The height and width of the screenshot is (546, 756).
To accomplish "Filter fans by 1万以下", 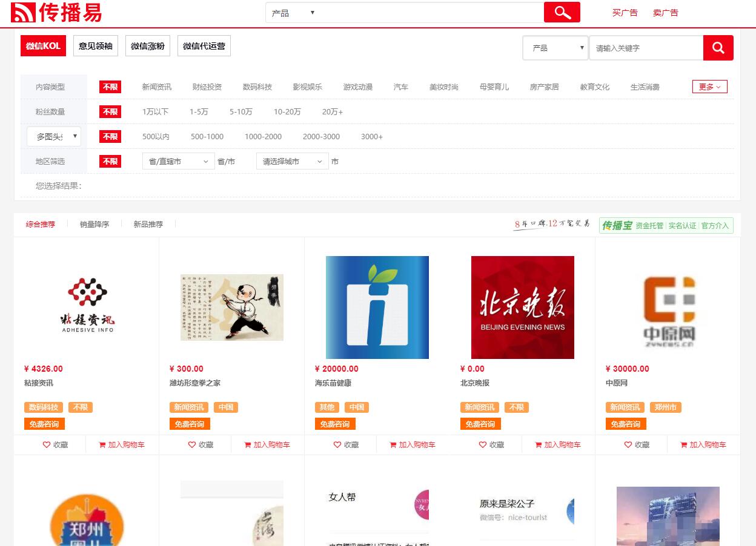I will click(155, 112).
